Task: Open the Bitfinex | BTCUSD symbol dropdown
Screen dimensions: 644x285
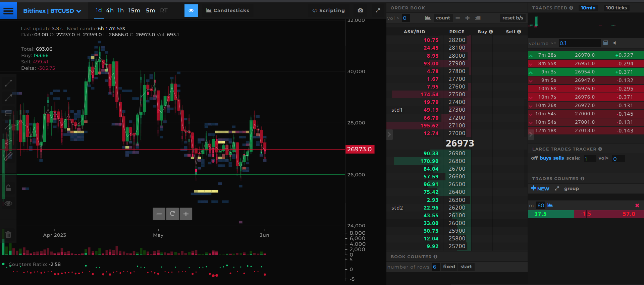Action: (52, 11)
